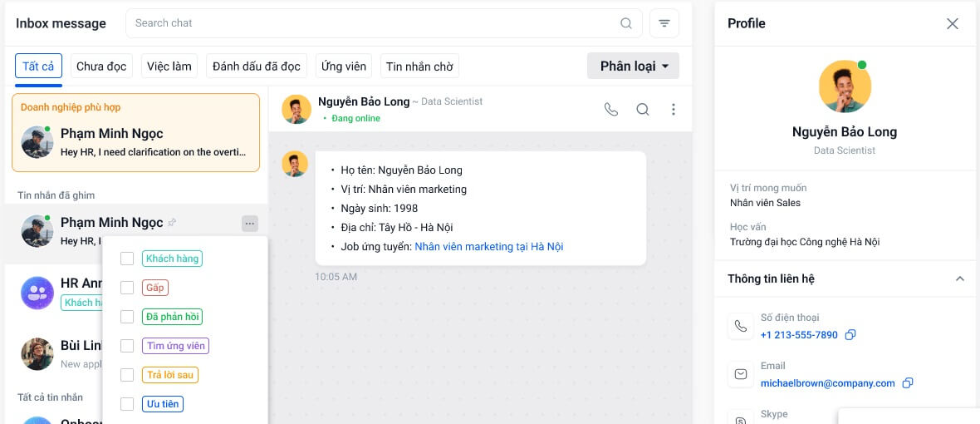The height and width of the screenshot is (424, 980).
Task: Click the search magnifier icon in Search chat
Action: pyautogui.click(x=625, y=23)
